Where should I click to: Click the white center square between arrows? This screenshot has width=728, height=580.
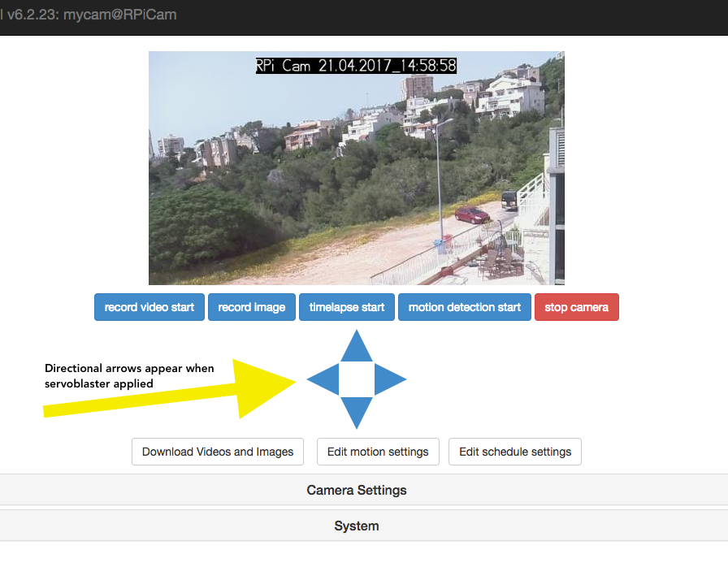point(356,379)
